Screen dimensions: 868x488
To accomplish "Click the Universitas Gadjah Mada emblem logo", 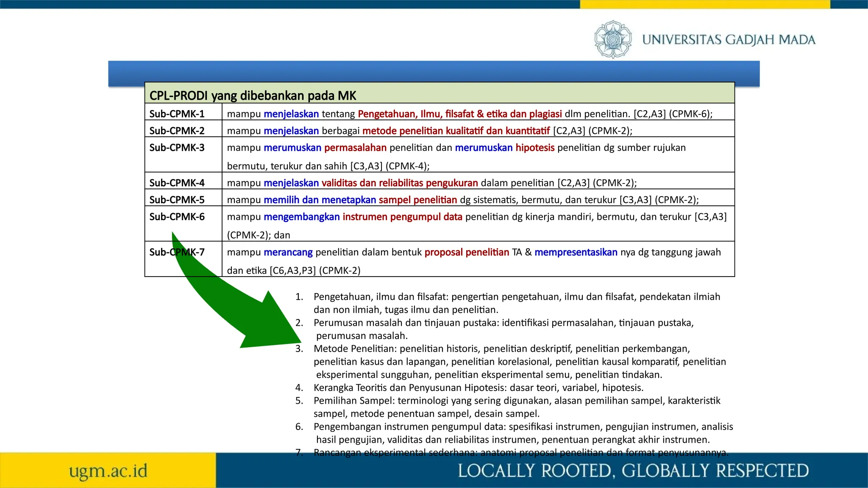I will (x=612, y=39).
